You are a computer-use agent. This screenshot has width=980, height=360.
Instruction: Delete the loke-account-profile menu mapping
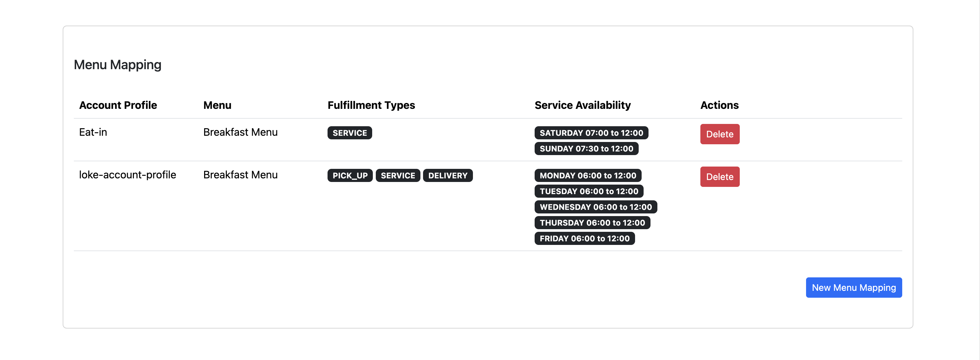(719, 176)
